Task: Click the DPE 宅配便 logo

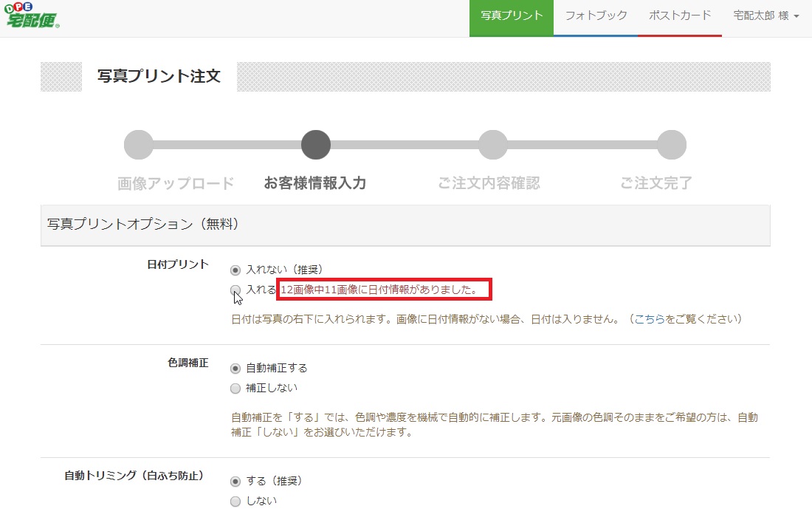Action: (x=32, y=16)
